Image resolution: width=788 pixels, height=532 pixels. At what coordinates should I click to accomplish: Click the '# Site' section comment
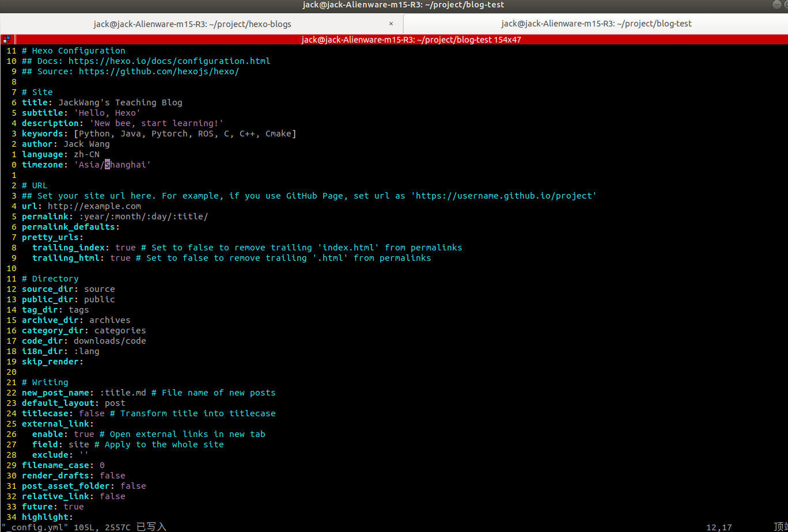coord(37,92)
